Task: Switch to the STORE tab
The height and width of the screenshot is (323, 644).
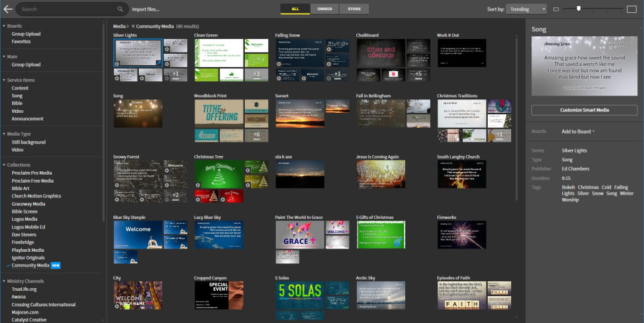Action: [x=354, y=9]
